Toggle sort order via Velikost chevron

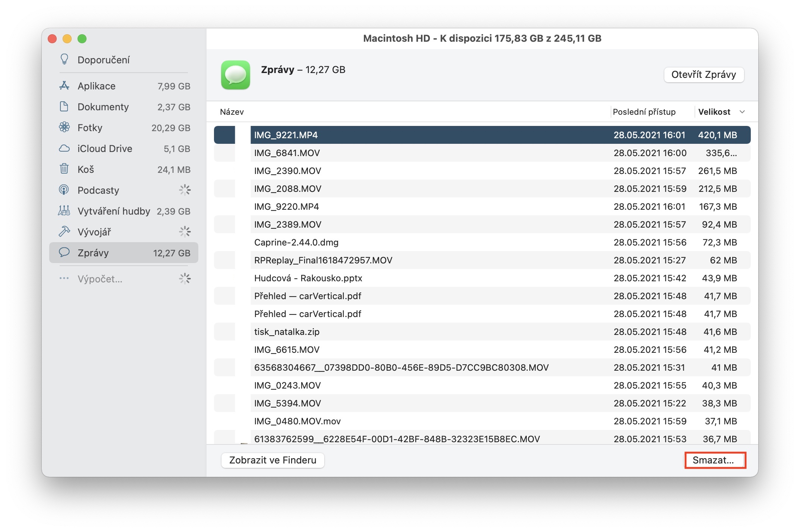coord(742,112)
